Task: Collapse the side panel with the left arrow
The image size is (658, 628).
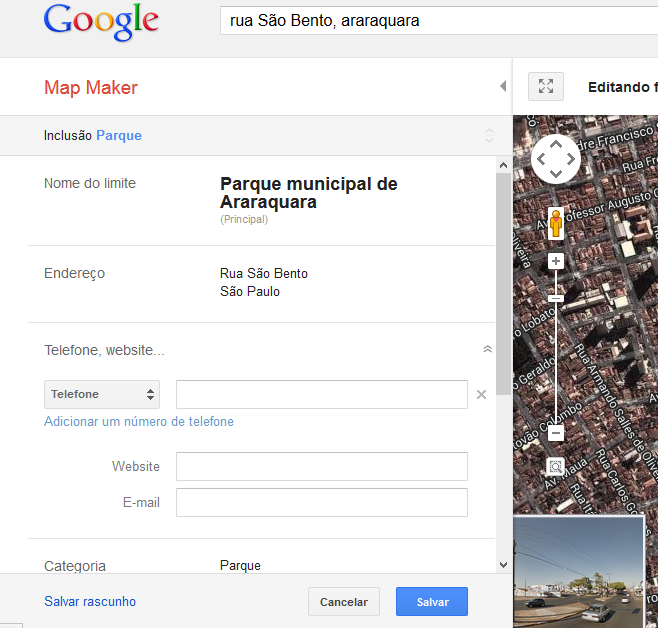Action: [x=503, y=86]
